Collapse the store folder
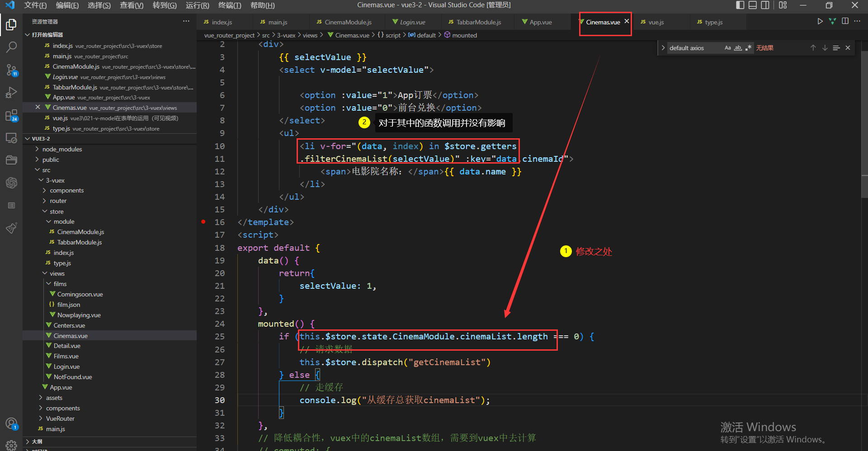The width and height of the screenshot is (868, 451). coord(57,211)
